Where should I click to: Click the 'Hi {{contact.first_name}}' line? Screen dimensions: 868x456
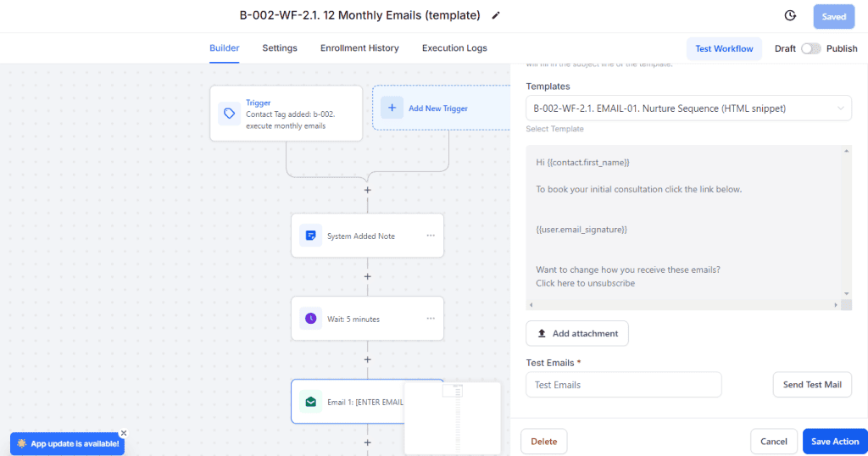[x=582, y=163]
